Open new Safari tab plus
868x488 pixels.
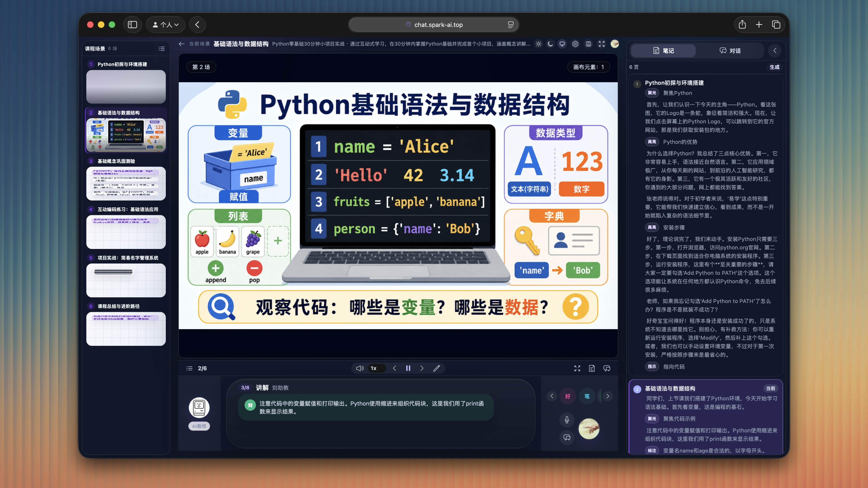[759, 25]
